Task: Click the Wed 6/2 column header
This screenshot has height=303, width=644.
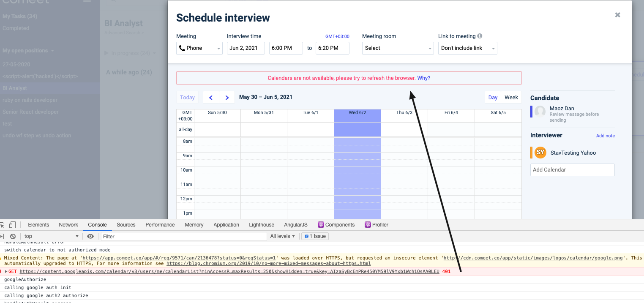Action: (x=357, y=113)
